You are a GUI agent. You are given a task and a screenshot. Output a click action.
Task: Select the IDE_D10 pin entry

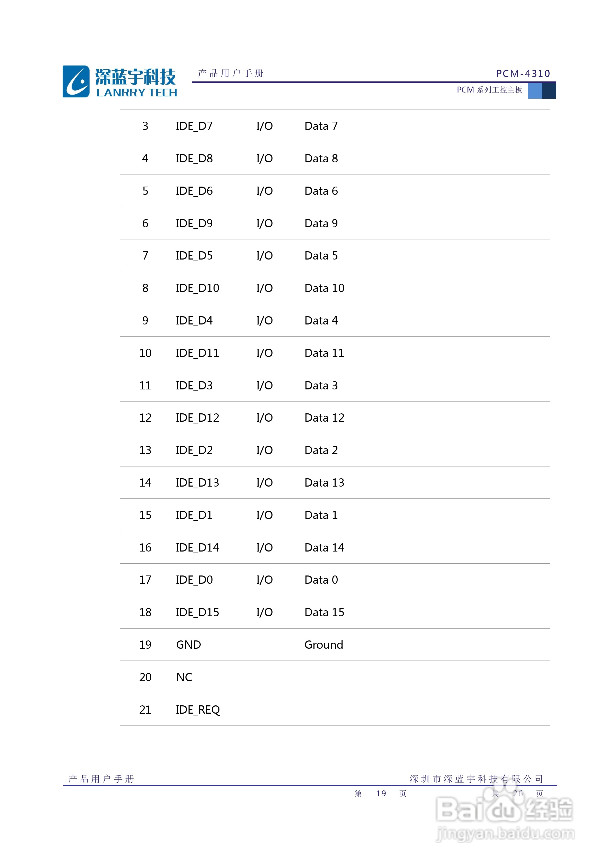pos(197,288)
